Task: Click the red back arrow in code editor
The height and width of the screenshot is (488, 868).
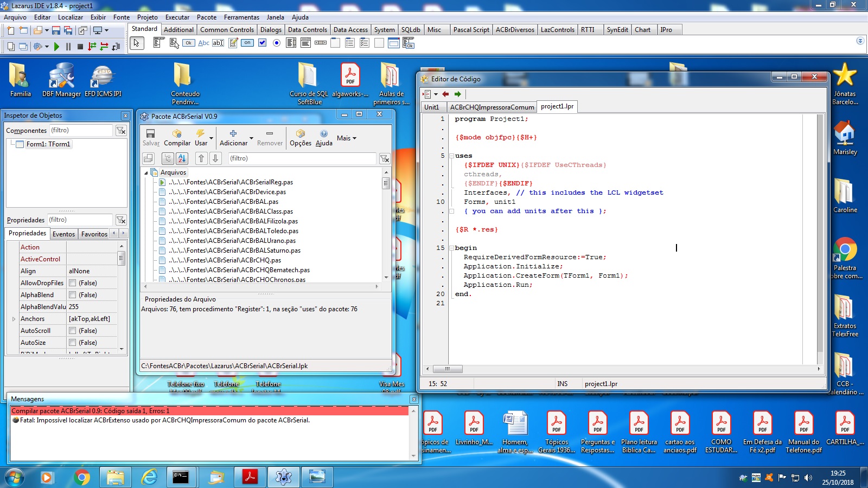Action: pos(445,94)
